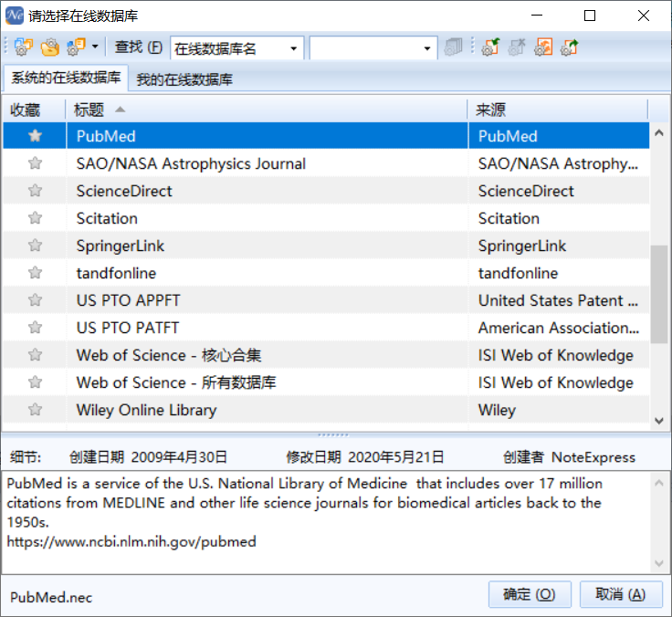The width and height of the screenshot is (672, 617).
Task: Click the third toolbar icon with the orange note
Action: [x=77, y=47]
